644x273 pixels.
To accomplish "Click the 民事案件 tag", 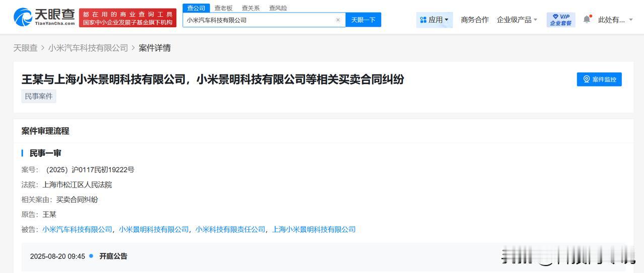I will point(39,96).
